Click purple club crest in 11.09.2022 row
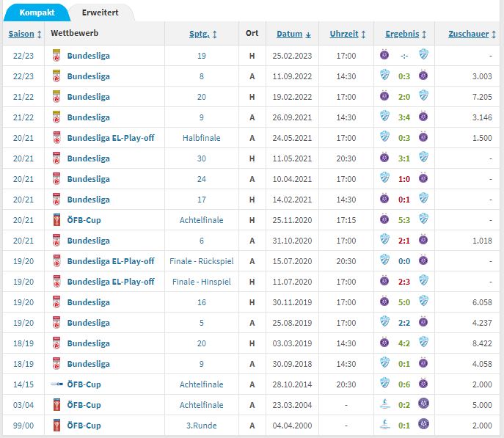 (x=423, y=75)
